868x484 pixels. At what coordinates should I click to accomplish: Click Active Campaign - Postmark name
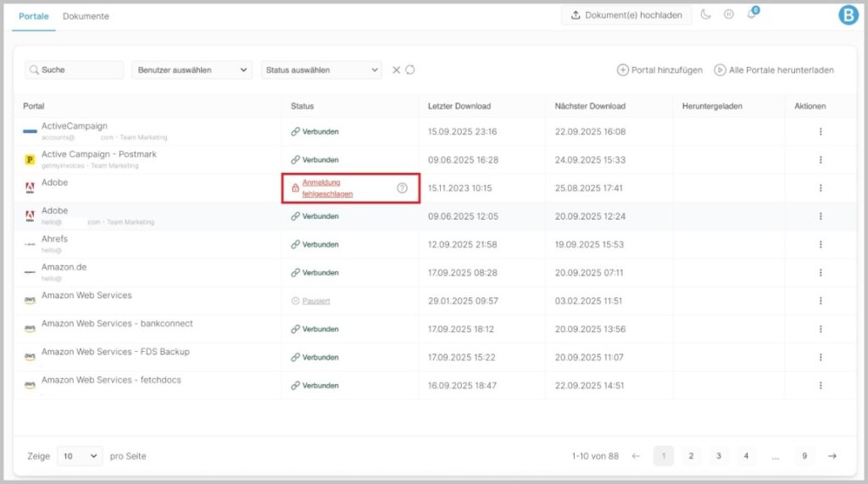point(99,154)
